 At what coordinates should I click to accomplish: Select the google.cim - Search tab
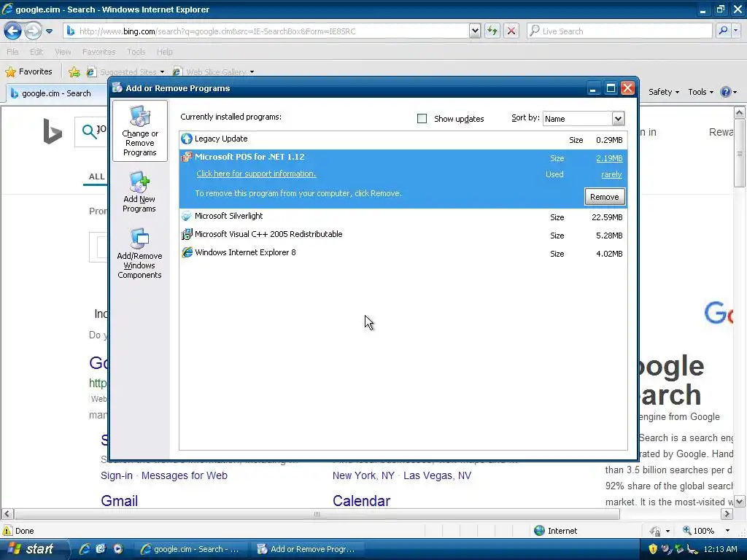56,93
